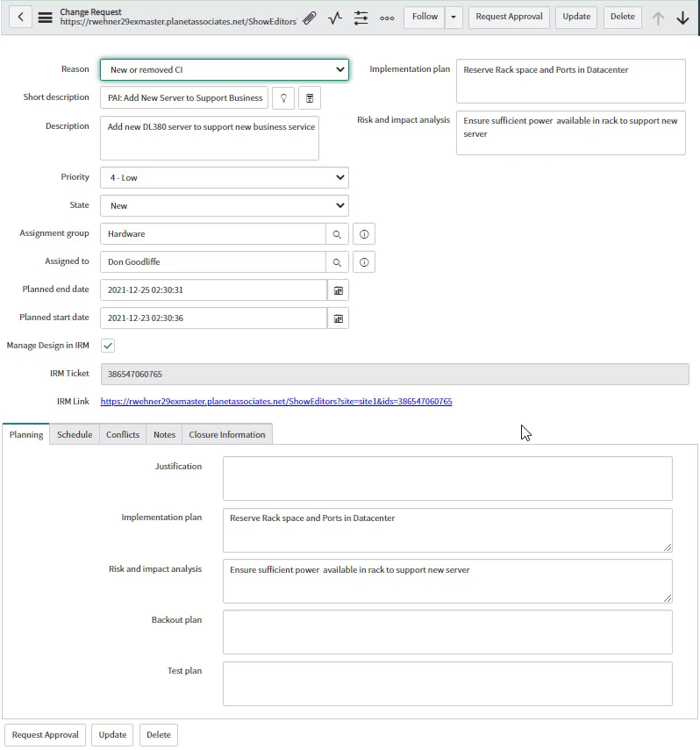The width and height of the screenshot is (700, 750).
Task: Click the Follow button in the header
Action: [x=425, y=18]
